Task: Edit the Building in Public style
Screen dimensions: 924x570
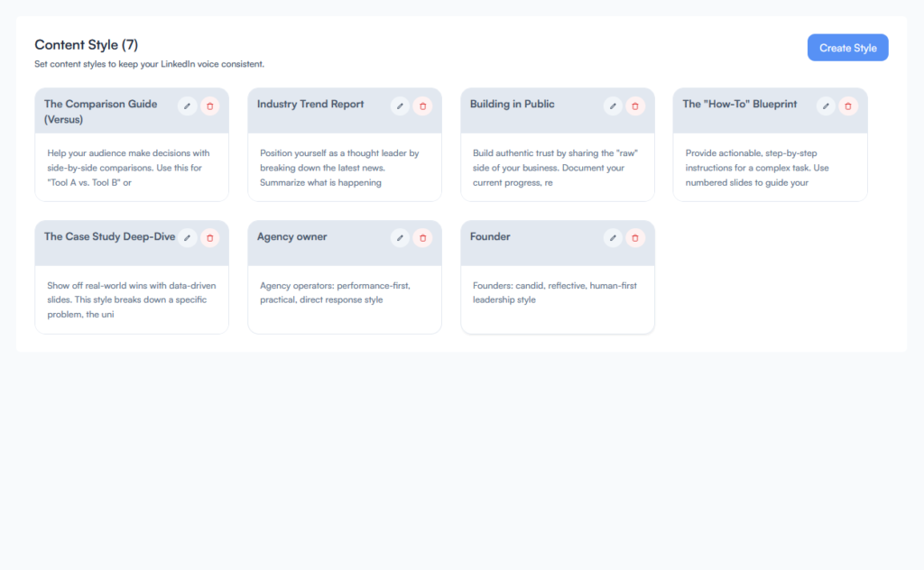Action: pyautogui.click(x=613, y=106)
